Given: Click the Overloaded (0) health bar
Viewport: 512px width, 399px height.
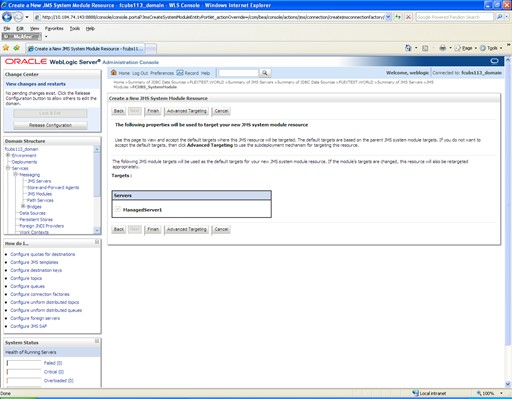Looking at the screenshot, I should 24,380.
